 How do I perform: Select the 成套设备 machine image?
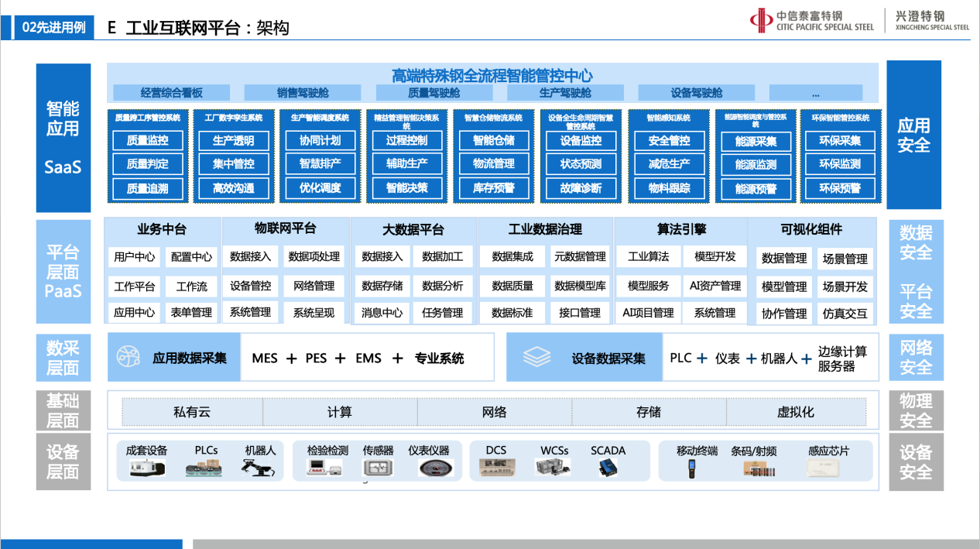[x=147, y=468]
